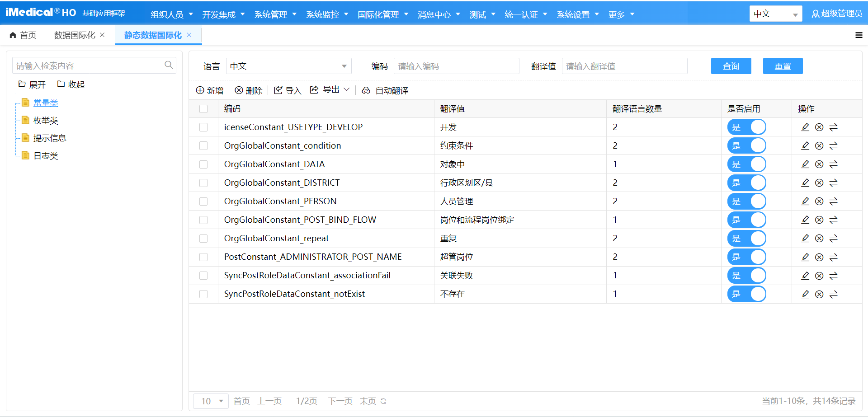Screen dimensions: 868x417
Task: Open the 消息中心 menu
Action: (439, 14)
